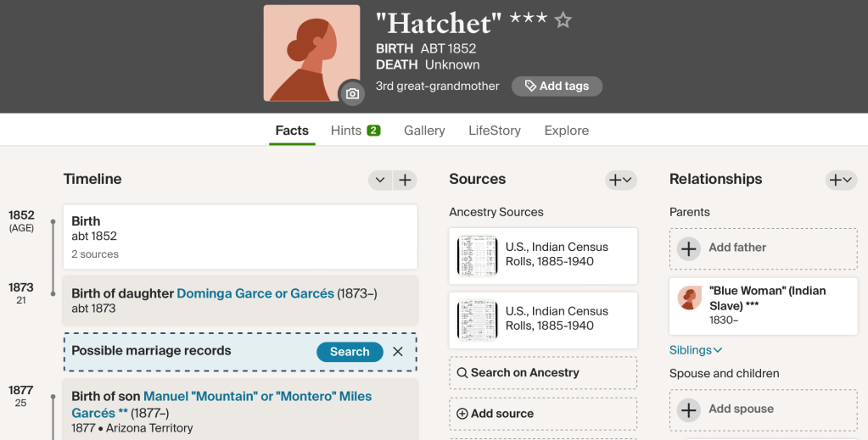Open the Sources add dropdown
This screenshot has width=868, height=440.
click(x=620, y=180)
